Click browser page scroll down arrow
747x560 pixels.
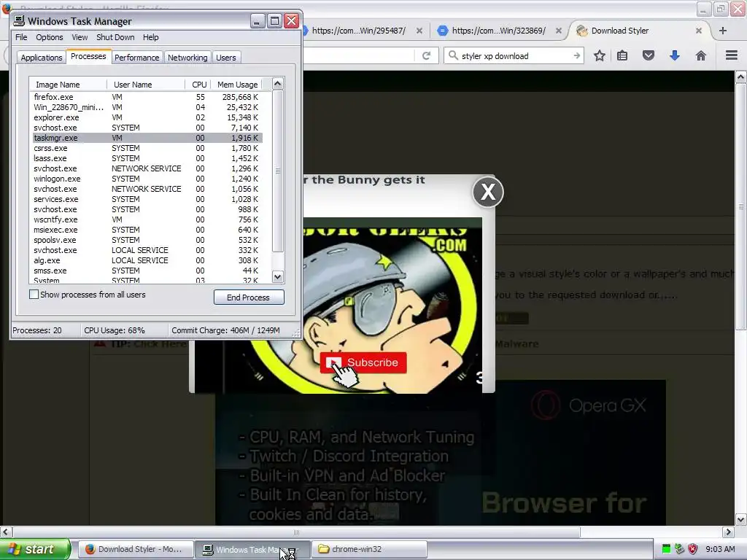[741, 519]
